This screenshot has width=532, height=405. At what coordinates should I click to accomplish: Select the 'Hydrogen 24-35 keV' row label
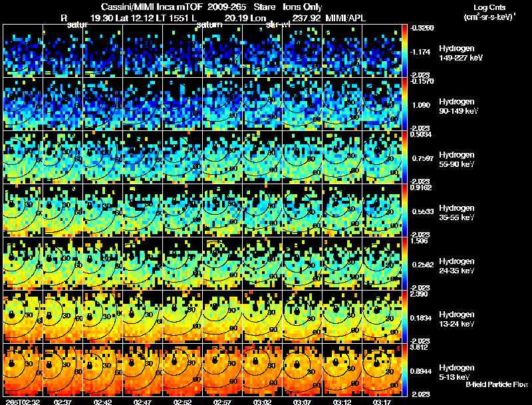coord(457,266)
